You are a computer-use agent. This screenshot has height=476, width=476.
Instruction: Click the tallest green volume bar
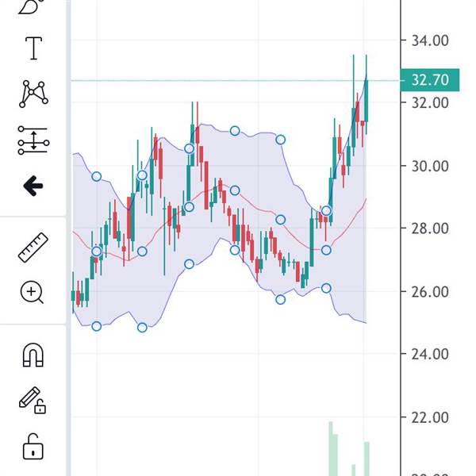tap(331, 448)
